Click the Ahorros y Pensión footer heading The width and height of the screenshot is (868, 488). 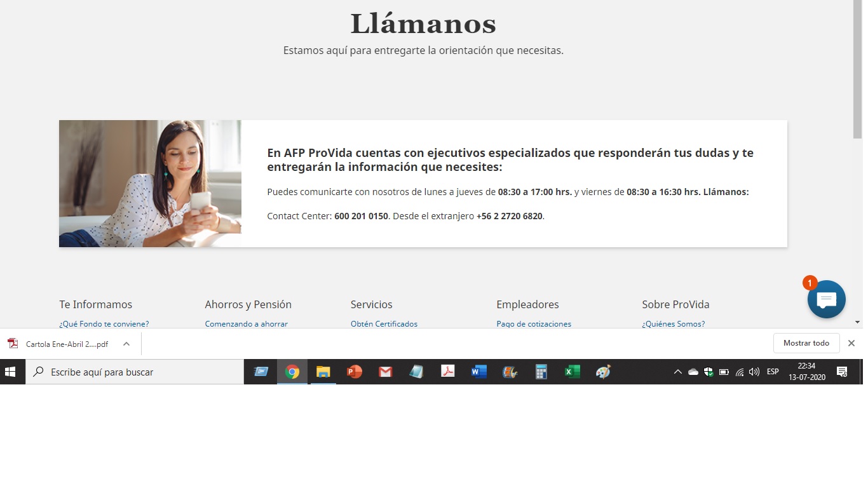(248, 304)
